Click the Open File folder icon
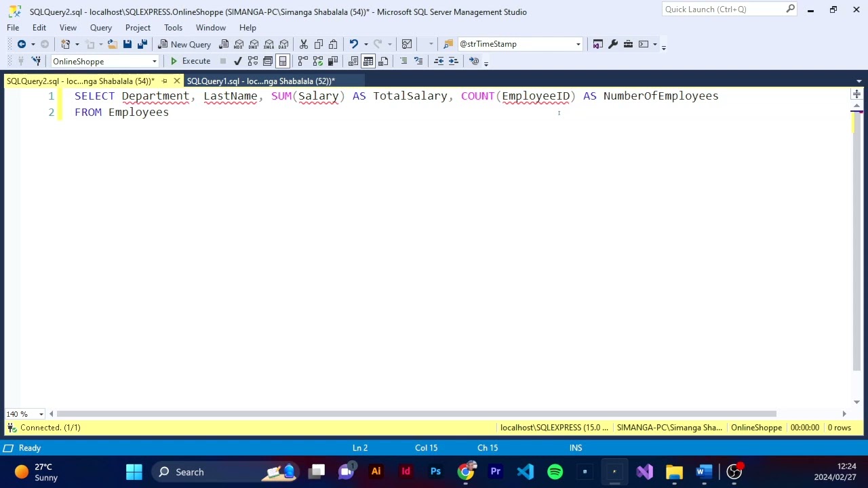The width and height of the screenshot is (868, 488). 112,44
